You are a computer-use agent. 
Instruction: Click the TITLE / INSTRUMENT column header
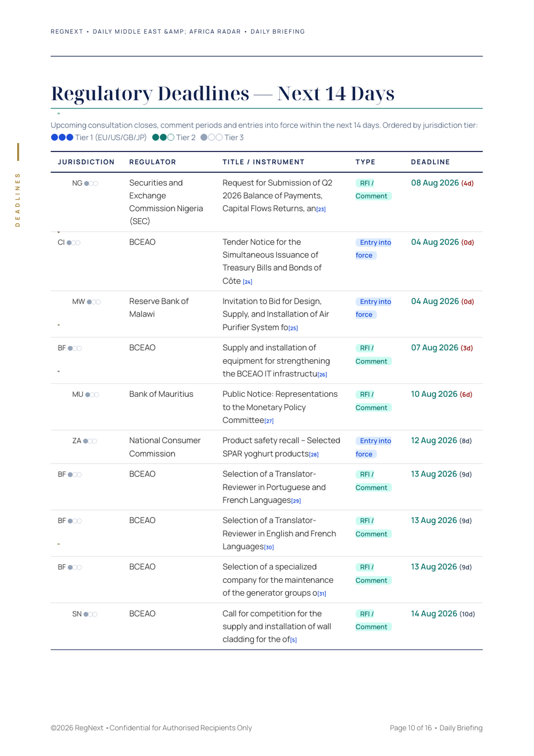(264, 162)
